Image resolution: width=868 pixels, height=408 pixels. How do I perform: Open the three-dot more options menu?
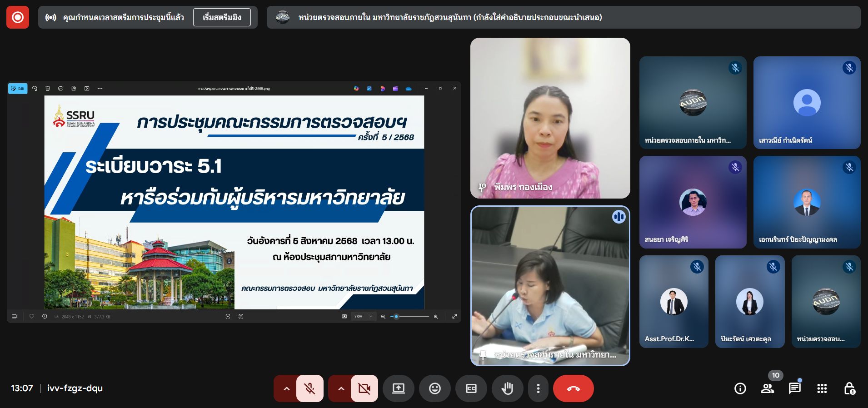538,388
